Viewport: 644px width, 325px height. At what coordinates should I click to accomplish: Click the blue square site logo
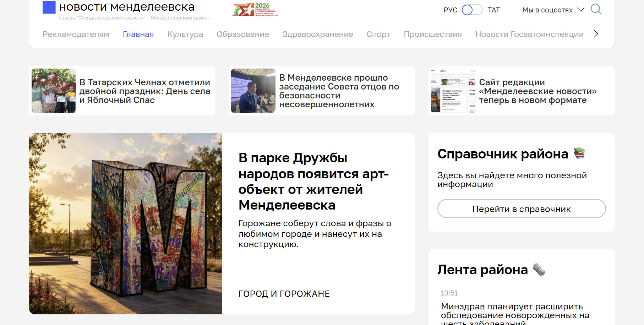pyautogui.click(x=49, y=7)
